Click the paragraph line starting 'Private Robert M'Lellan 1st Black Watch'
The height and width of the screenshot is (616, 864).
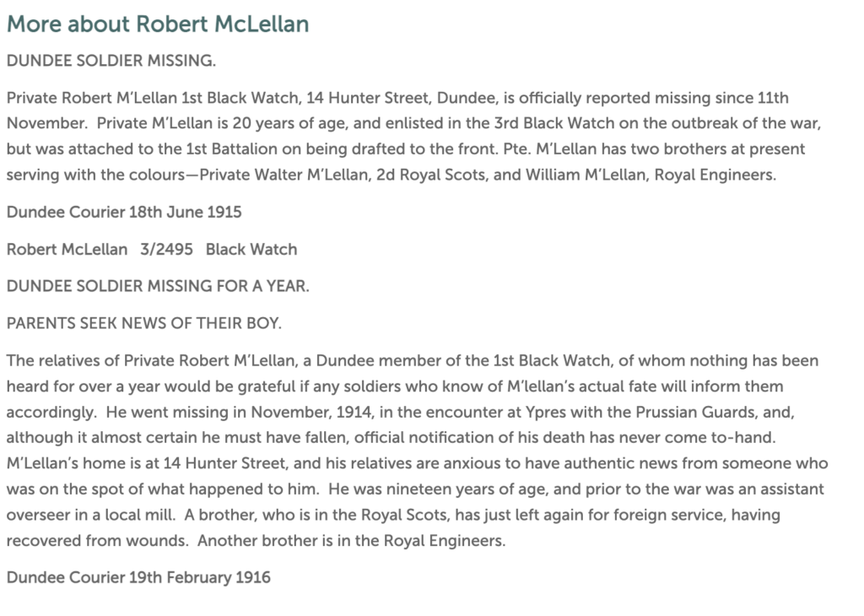click(398, 98)
